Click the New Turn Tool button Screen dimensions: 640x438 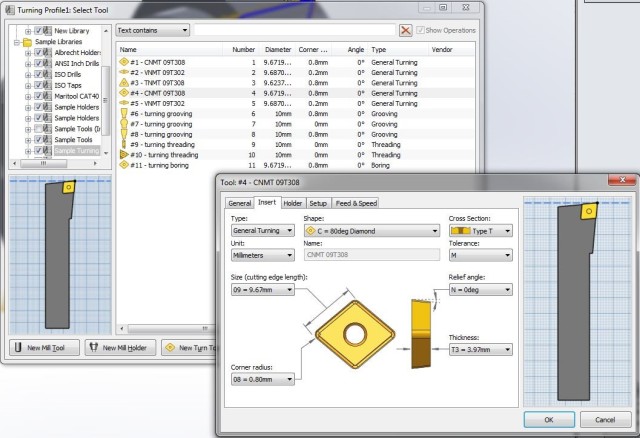point(189,347)
